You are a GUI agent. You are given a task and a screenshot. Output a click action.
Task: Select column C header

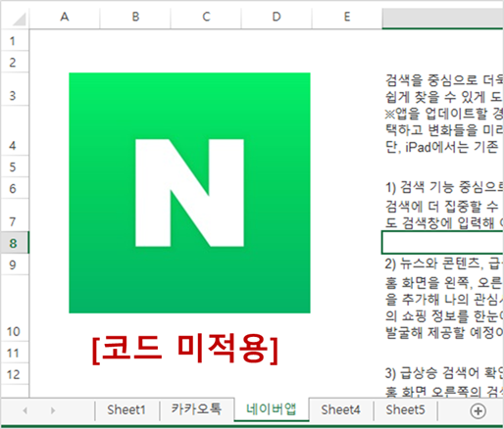click(206, 17)
